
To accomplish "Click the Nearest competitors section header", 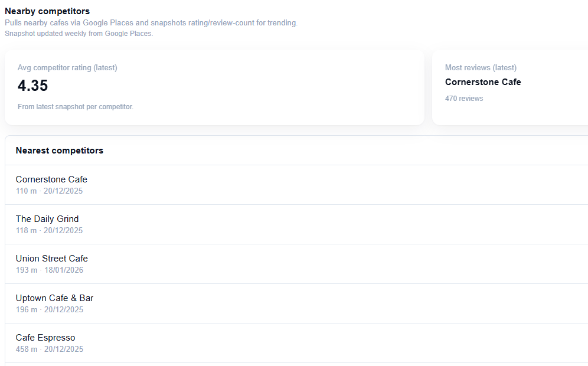I will [60, 151].
